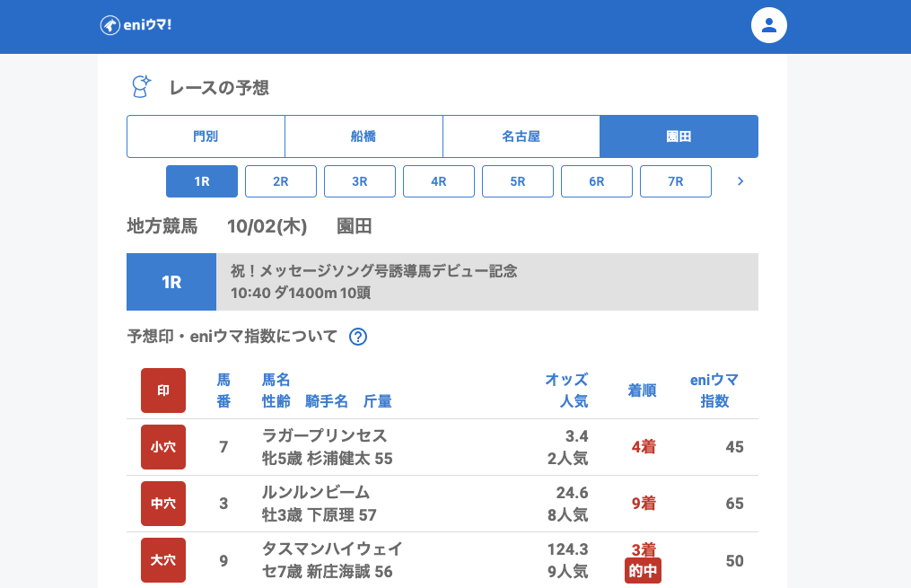
Task: Open the user profile account icon
Action: (x=768, y=25)
